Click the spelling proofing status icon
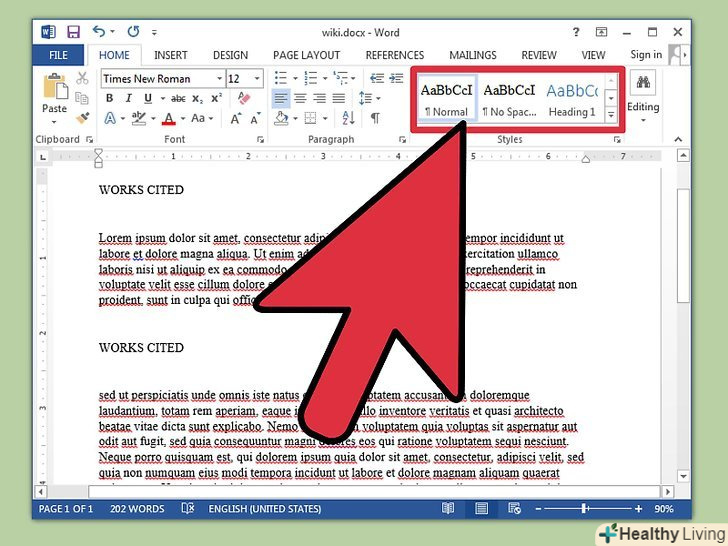 pyautogui.click(x=188, y=508)
